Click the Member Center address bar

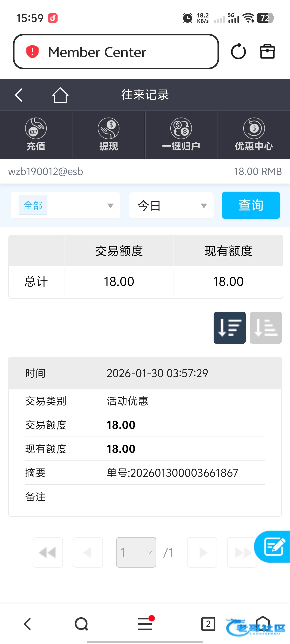pos(116,52)
